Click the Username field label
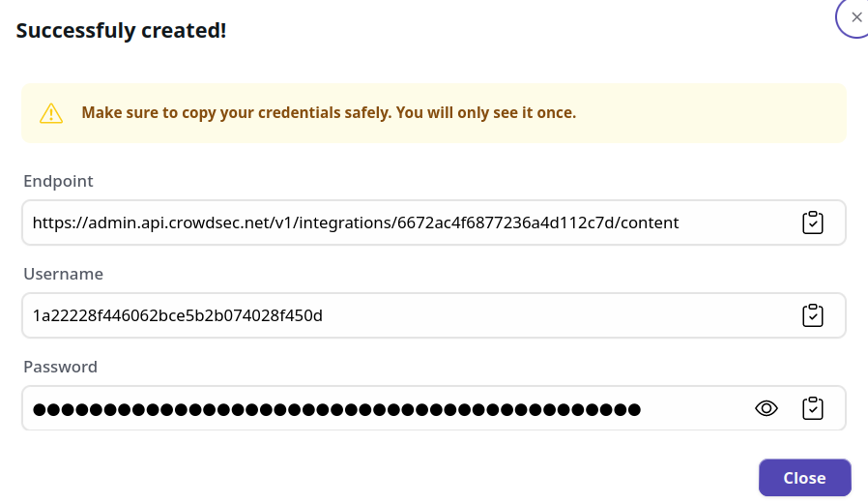Viewport: 868px width, 504px height. tap(63, 274)
